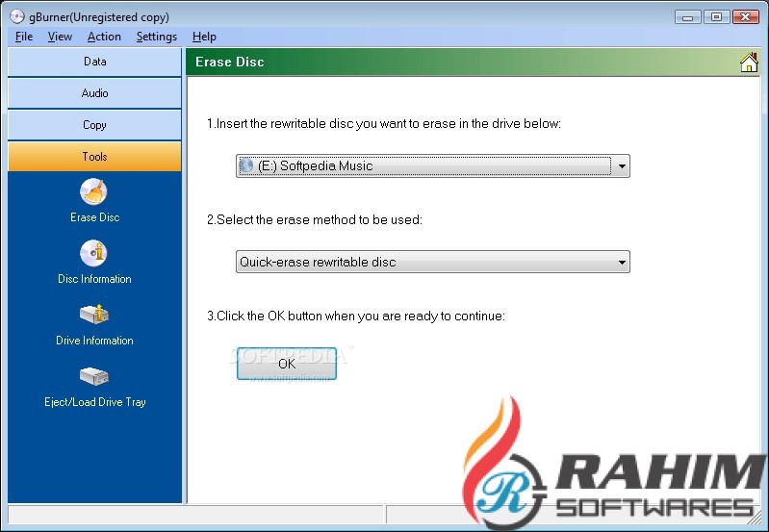This screenshot has width=769, height=532.
Task: Switch to the Copy panel
Action: click(x=94, y=125)
